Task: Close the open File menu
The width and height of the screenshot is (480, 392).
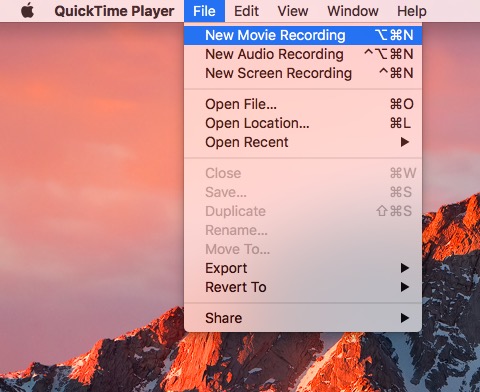Action: (x=204, y=11)
